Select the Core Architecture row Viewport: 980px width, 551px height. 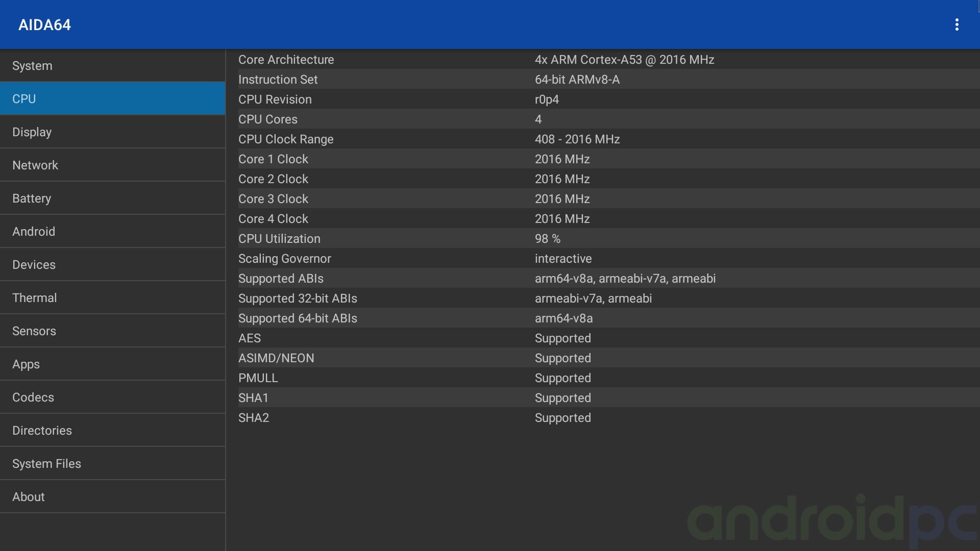click(x=602, y=60)
